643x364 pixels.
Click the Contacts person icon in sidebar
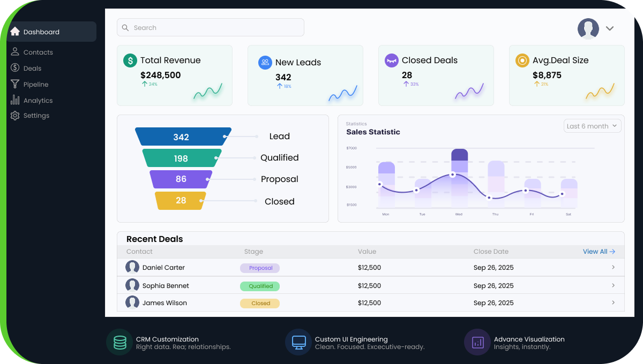15,52
